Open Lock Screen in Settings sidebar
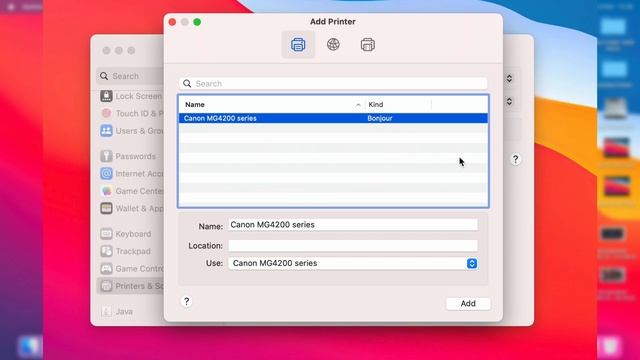The height and width of the screenshot is (360, 640). click(131, 96)
